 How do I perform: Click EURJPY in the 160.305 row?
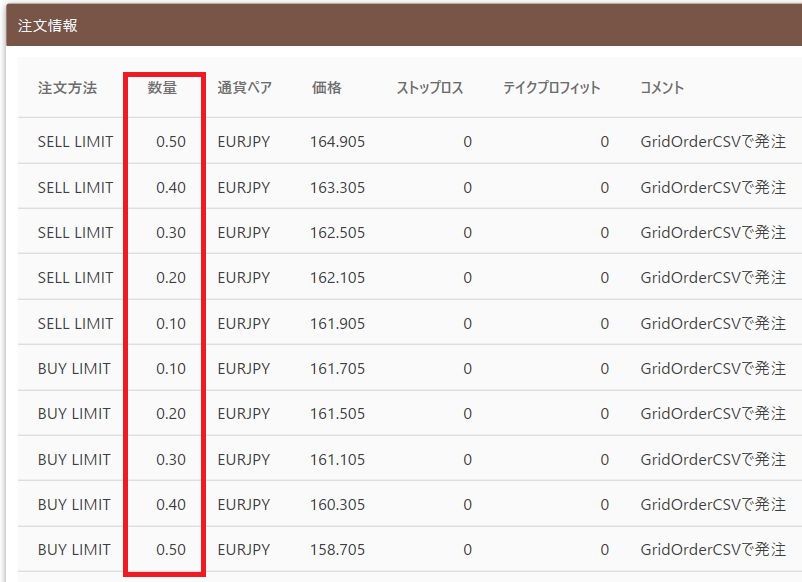pos(243,505)
